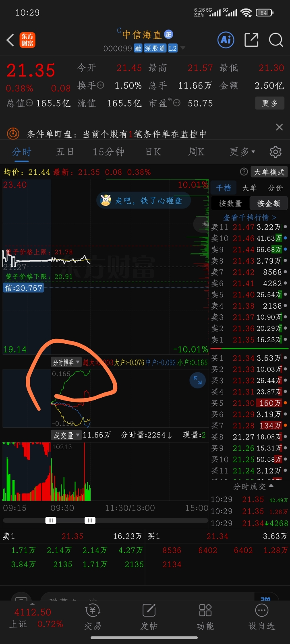Image resolution: width=290 pixels, height=644 pixels.
Task: Tap the share export icon
Action: [251, 40]
